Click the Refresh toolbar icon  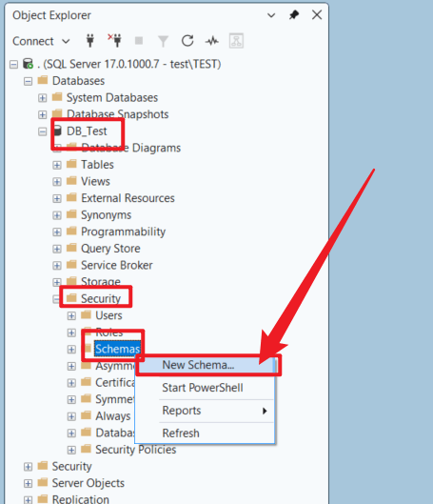click(187, 41)
